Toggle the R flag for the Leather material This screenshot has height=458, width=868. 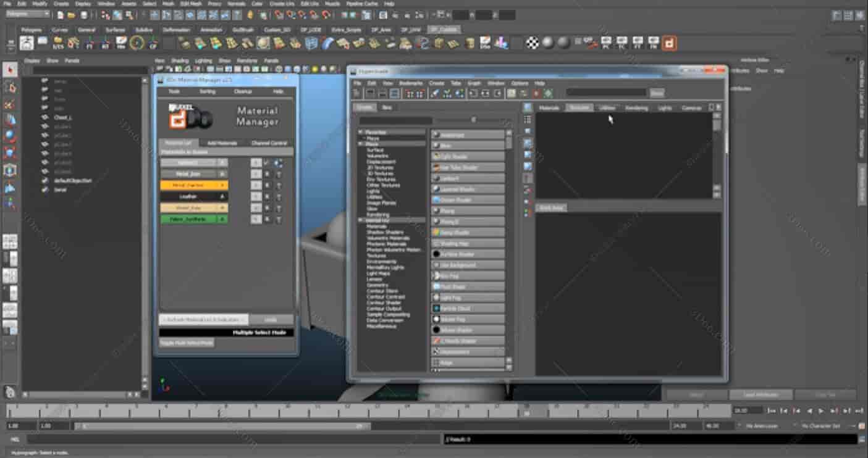pyautogui.click(x=268, y=196)
